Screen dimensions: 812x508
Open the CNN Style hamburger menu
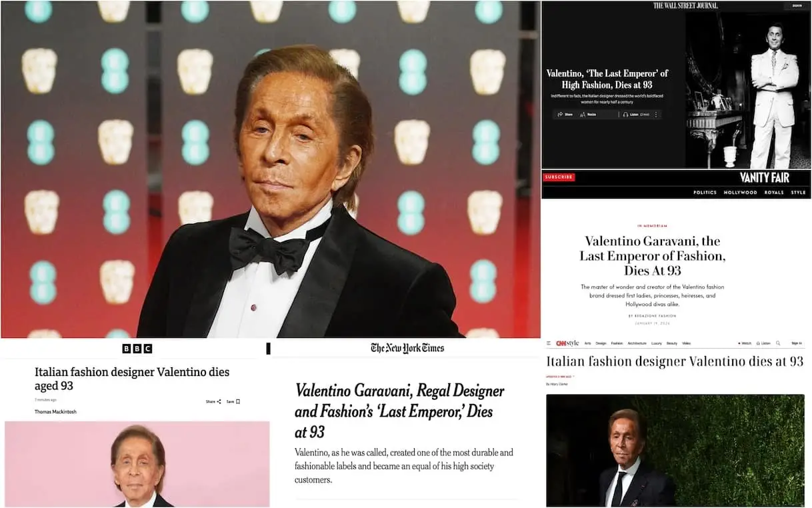click(x=549, y=343)
